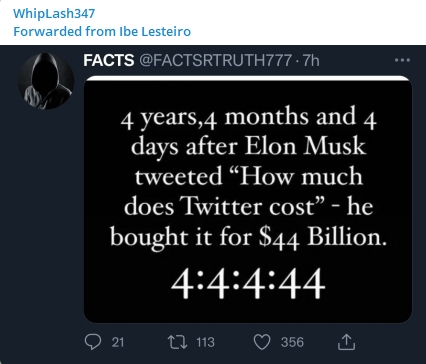
Task: Open Forwarded from Ibe Lesteiro source
Action: click(102, 31)
